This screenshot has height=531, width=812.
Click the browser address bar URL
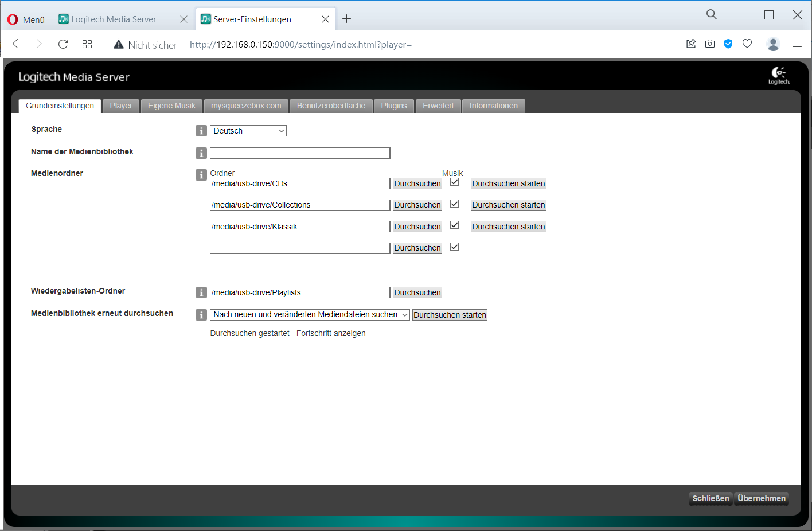point(300,45)
